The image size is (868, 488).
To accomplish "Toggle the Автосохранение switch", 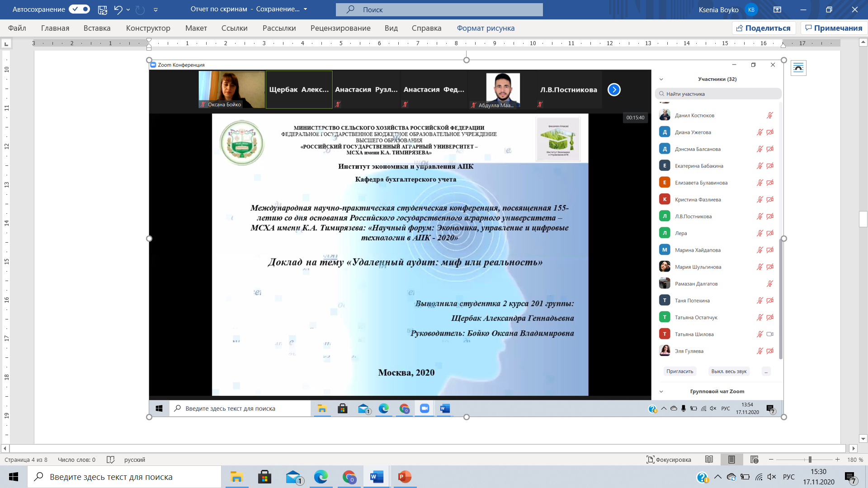I will pos(80,9).
